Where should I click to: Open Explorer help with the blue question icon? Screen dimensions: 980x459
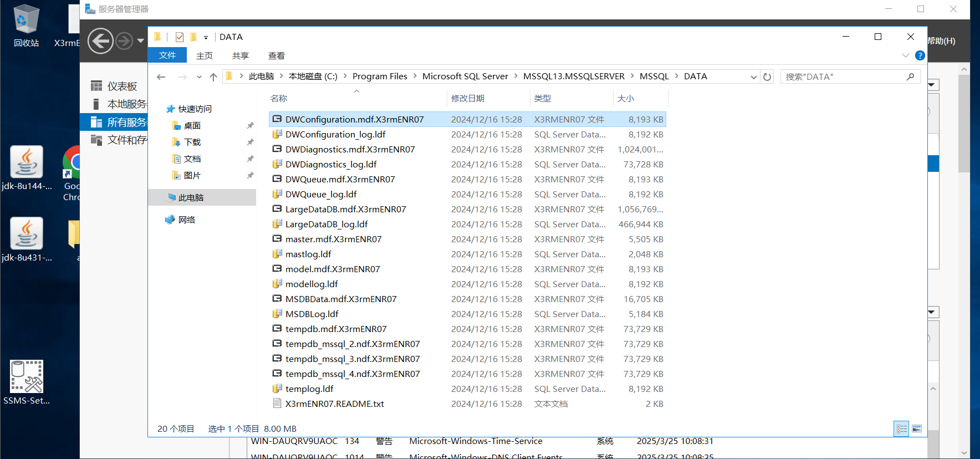(x=920, y=55)
